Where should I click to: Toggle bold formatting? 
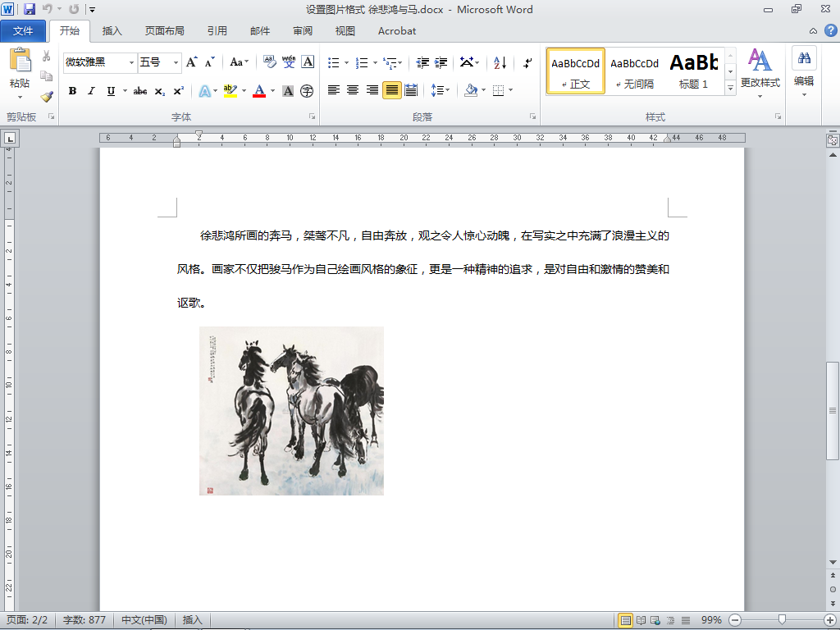[x=72, y=91]
